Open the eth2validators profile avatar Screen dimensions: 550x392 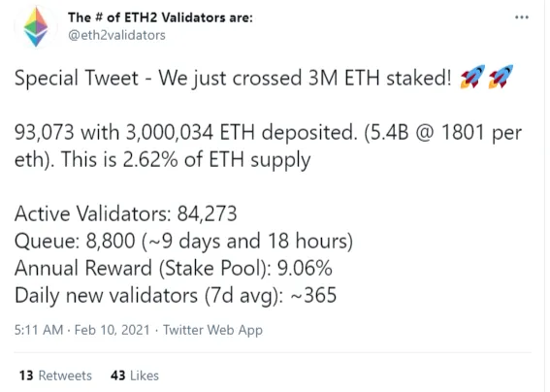tap(36, 26)
